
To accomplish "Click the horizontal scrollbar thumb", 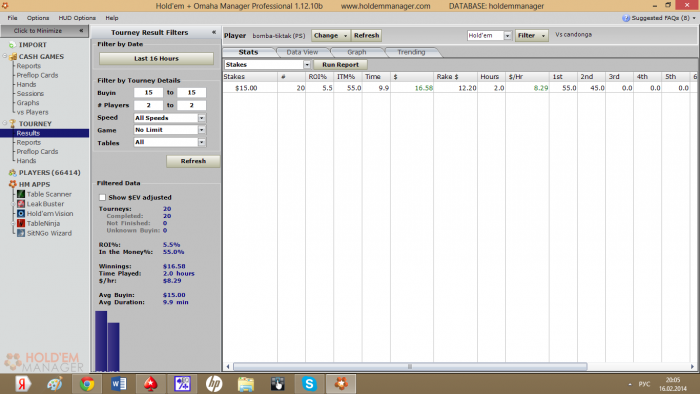I will pos(410,367).
